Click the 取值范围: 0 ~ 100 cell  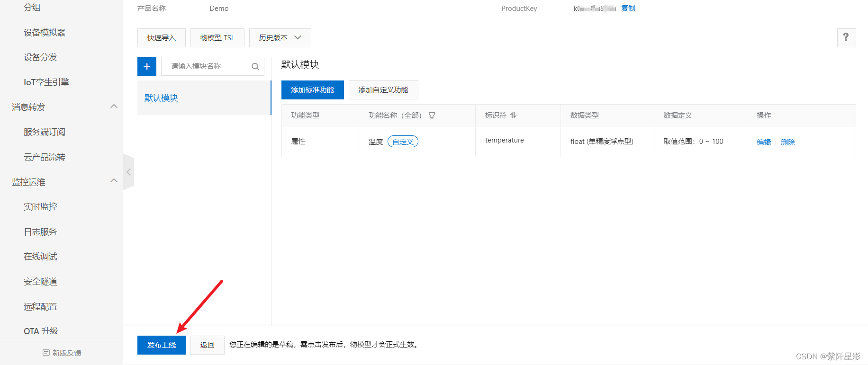tap(694, 142)
